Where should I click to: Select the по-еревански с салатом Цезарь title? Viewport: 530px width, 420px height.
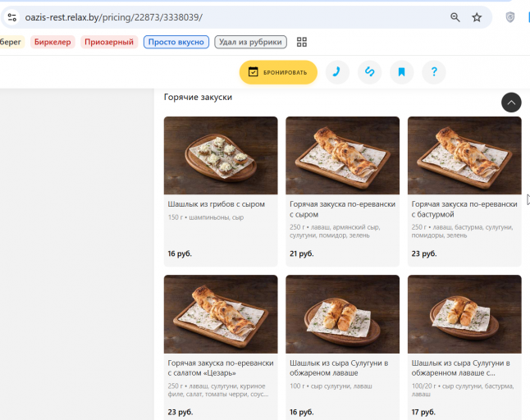point(221,368)
